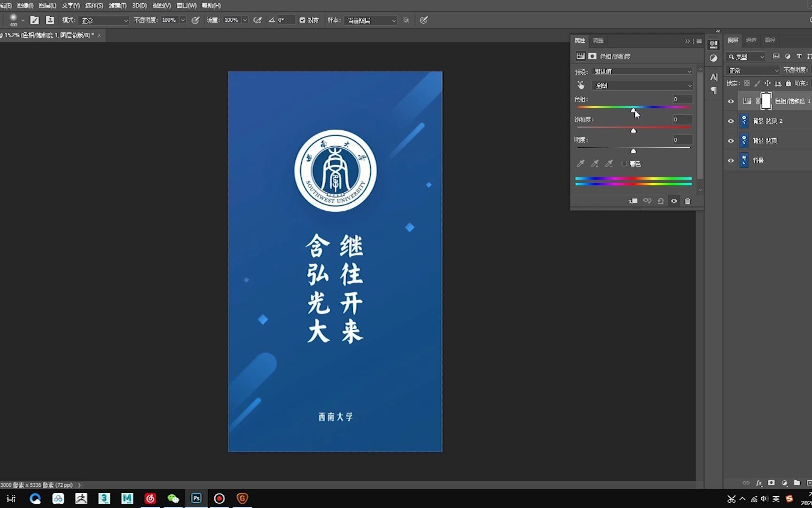Switch to the 路径 tab
Screen dimensions: 812x508
tap(770, 40)
